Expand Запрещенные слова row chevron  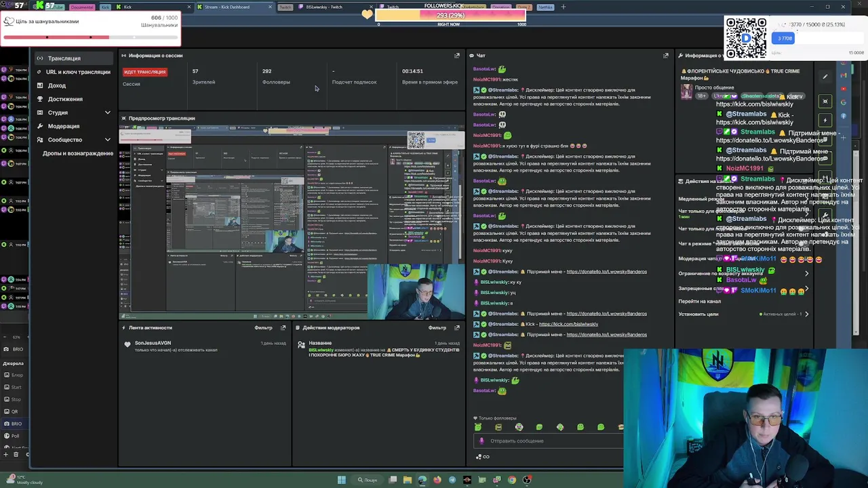(806, 289)
